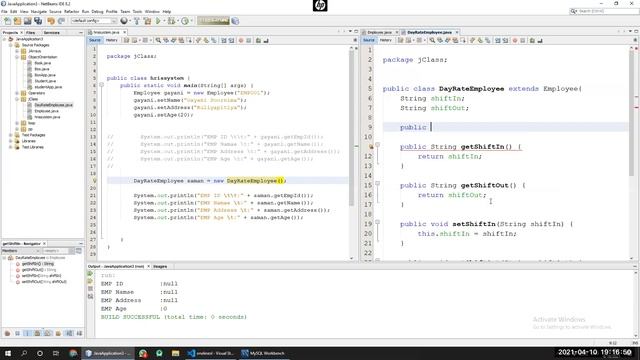The width and height of the screenshot is (640, 360).
Task: Toggle sort by name in Navigator footer
Action: click(69, 333)
